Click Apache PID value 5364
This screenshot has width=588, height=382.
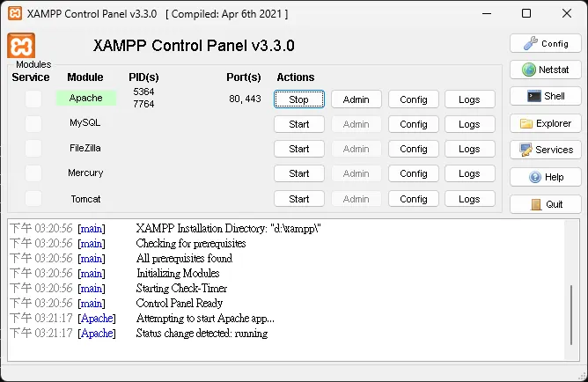coord(143,92)
